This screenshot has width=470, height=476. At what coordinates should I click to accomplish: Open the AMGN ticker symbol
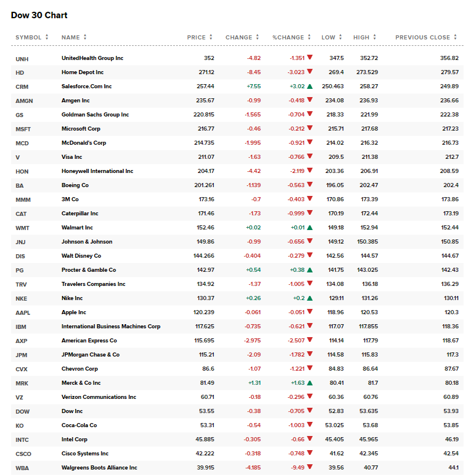pos(24,101)
